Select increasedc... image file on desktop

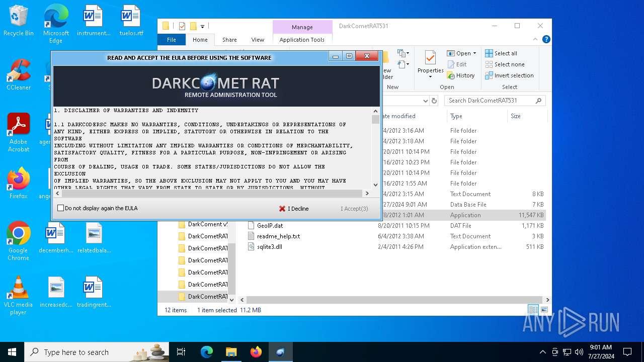56,292
